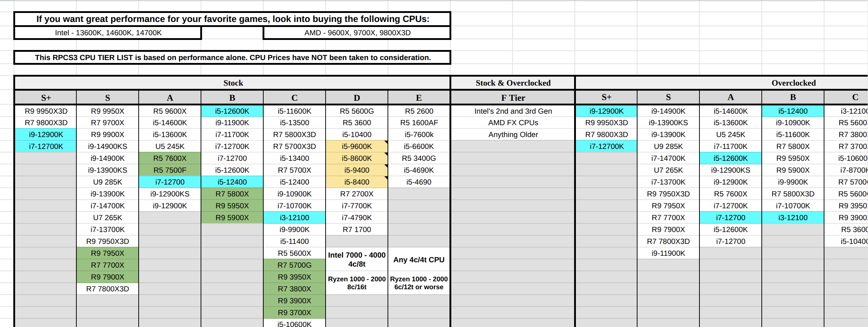Click cyan i5-12400 in Stock B column
The image size is (868, 327).
232,182
